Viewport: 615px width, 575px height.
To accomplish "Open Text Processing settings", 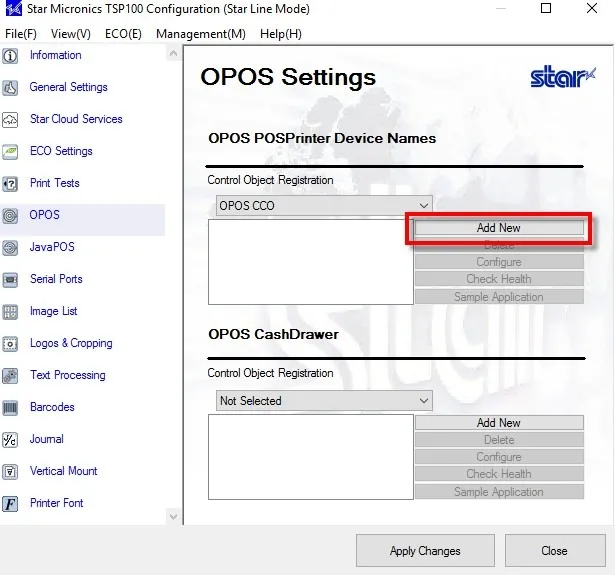I will tap(68, 375).
